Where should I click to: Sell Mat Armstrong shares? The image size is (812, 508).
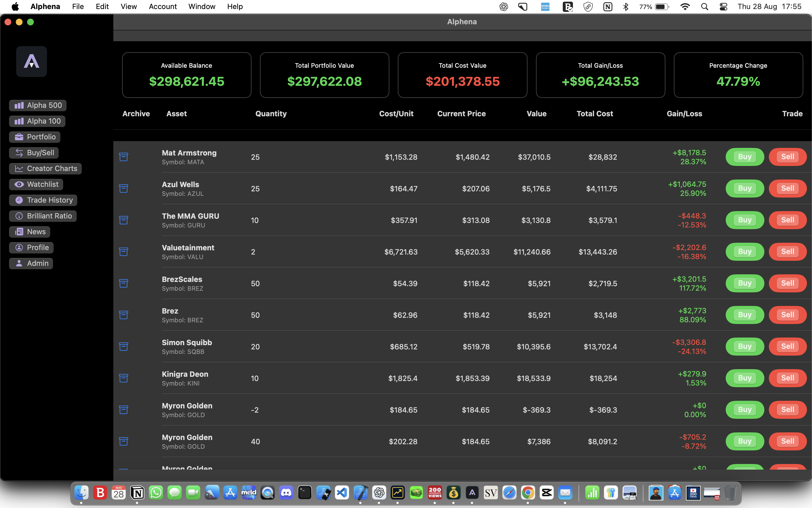(x=787, y=157)
